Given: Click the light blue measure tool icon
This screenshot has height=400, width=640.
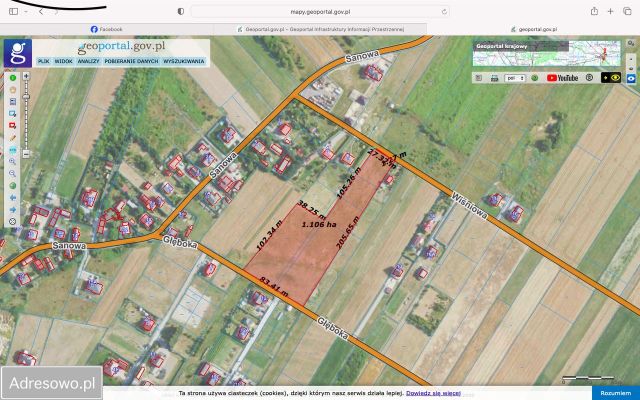Looking at the screenshot, I should (13, 150).
